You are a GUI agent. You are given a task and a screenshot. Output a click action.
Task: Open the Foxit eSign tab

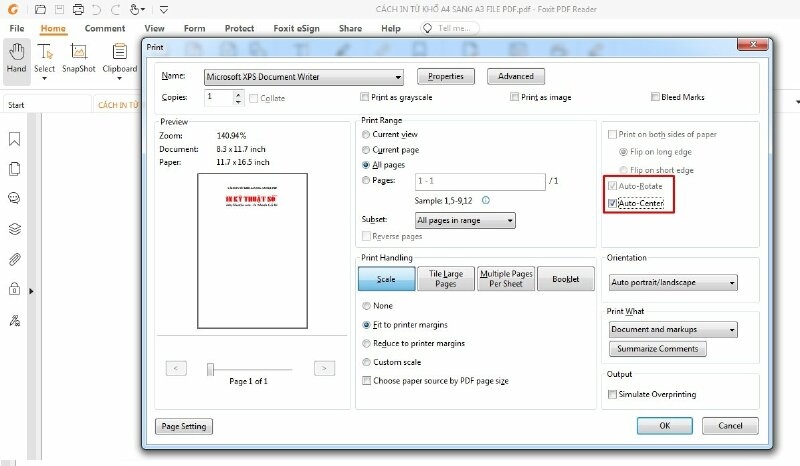[296, 28]
